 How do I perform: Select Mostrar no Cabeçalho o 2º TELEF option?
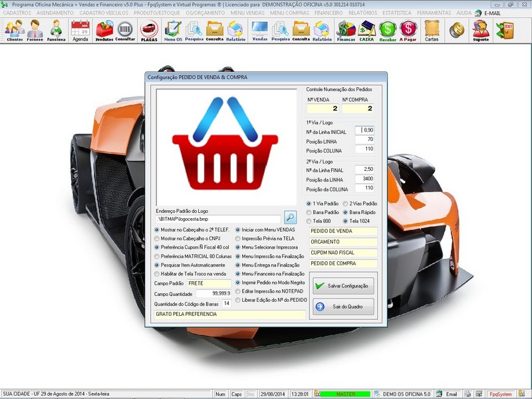[192, 229]
